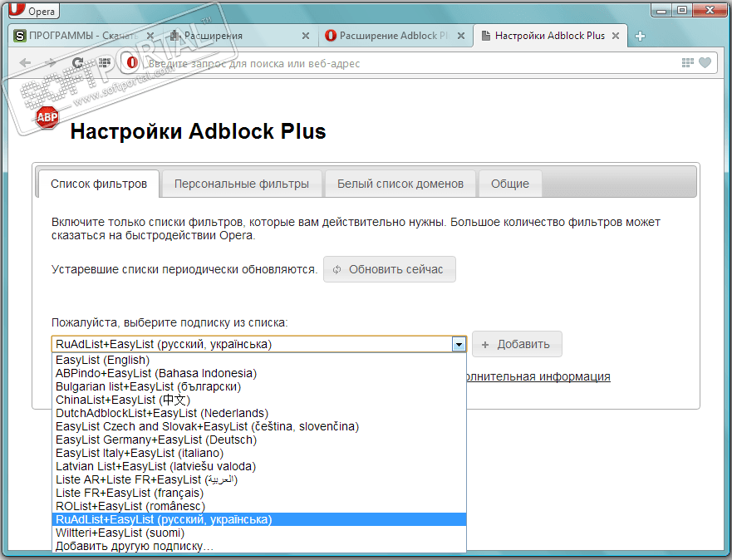Select Bulgarian list+EasyList option
The width and height of the screenshot is (732, 560).
click(x=259, y=386)
